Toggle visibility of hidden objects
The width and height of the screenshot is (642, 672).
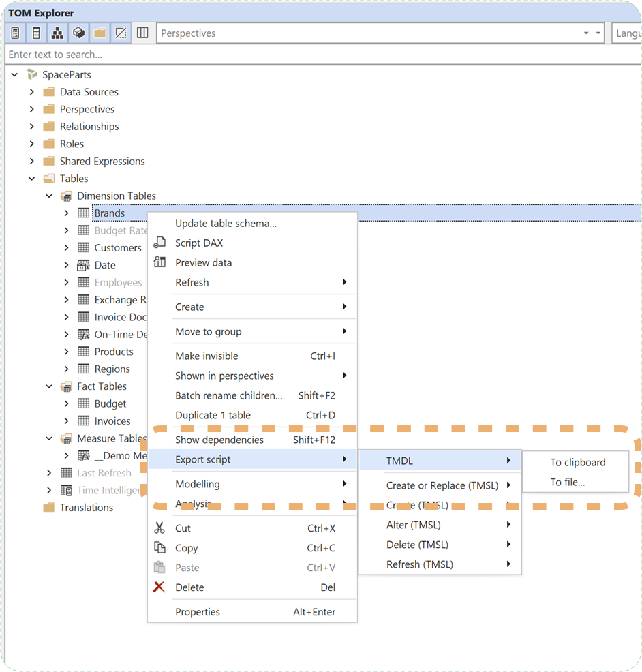pos(121,32)
